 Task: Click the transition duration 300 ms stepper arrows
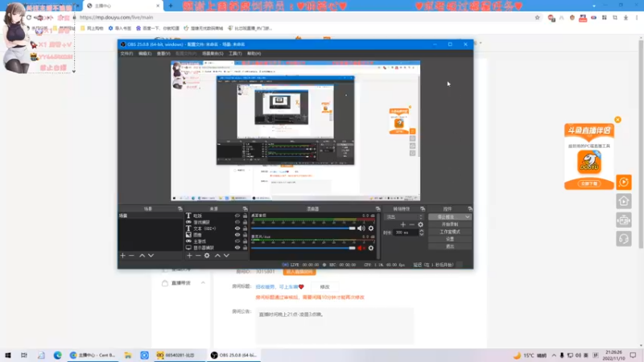(421, 232)
